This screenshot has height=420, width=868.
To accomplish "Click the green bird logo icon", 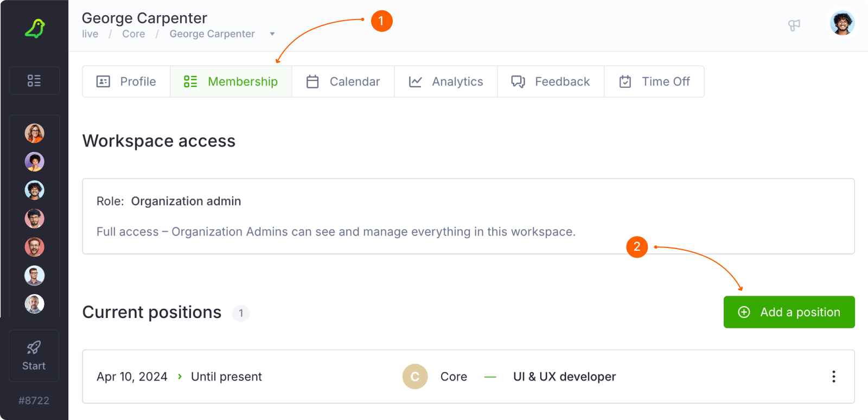I will (x=35, y=28).
